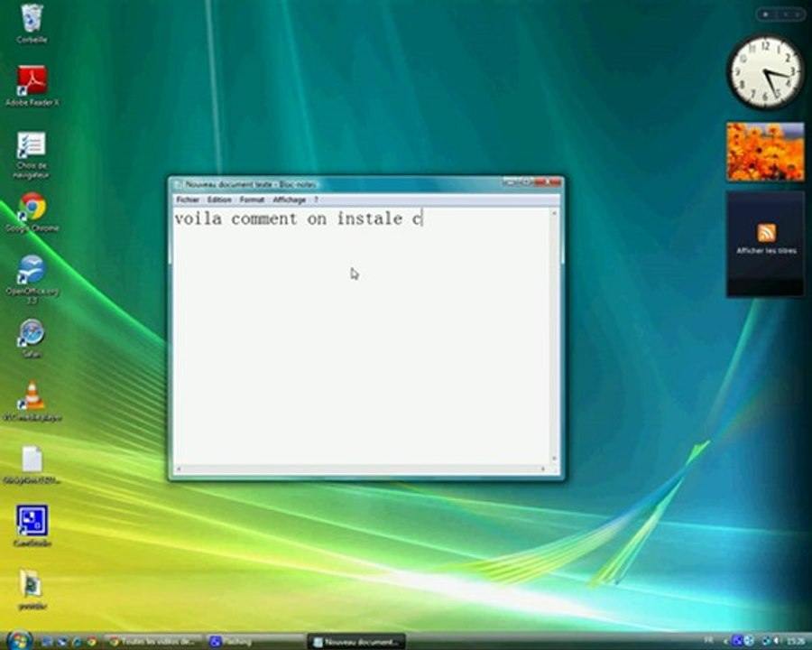Switch to the blue-icon taskbar button beside Chrome
This screenshot has height=650, width=812.
click(256, 642)
